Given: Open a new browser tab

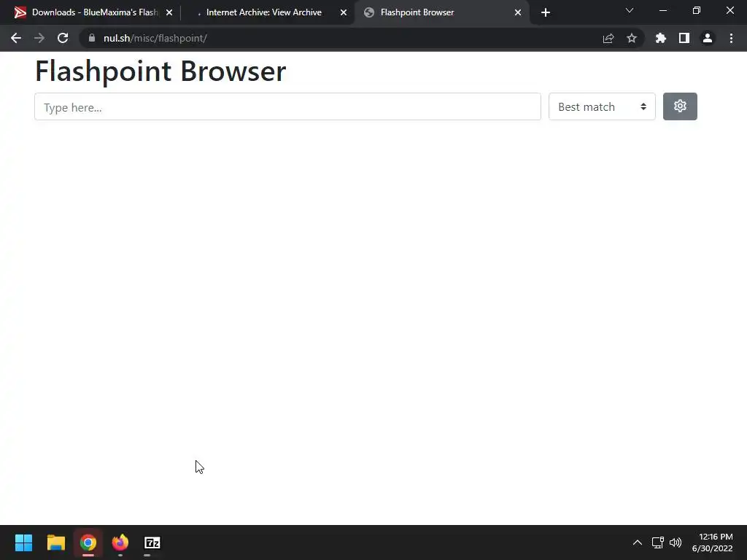Looking at the screenshot, I should [546, 12].
